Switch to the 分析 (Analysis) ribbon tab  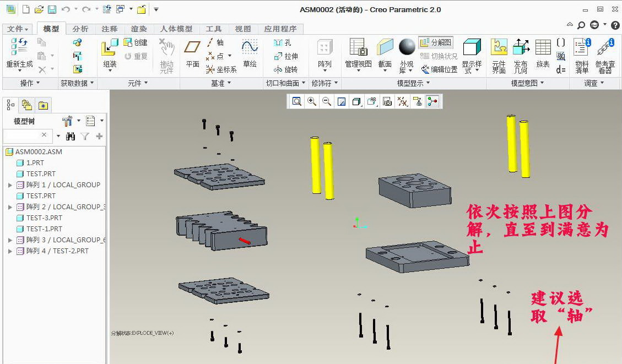[x=80, y=29]
